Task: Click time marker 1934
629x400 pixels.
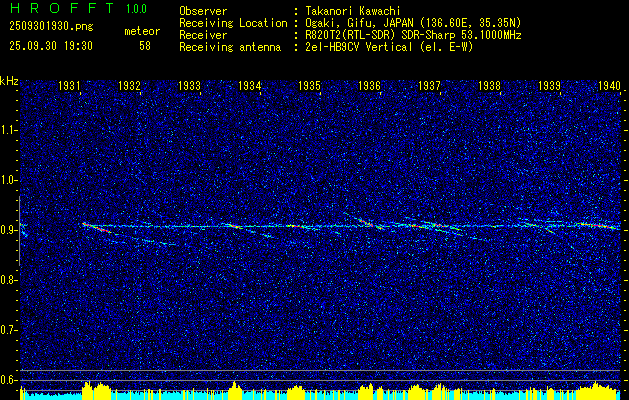Action: coord(250,85)
